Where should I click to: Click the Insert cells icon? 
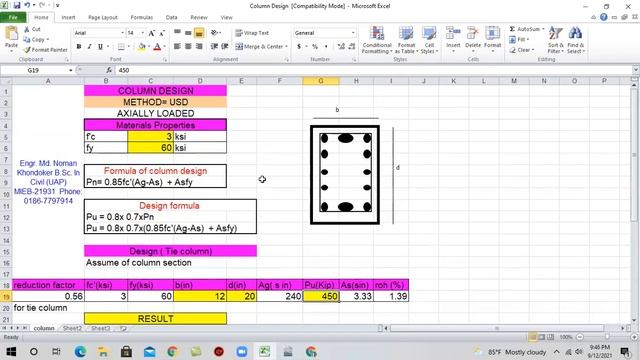coord(453,33)
